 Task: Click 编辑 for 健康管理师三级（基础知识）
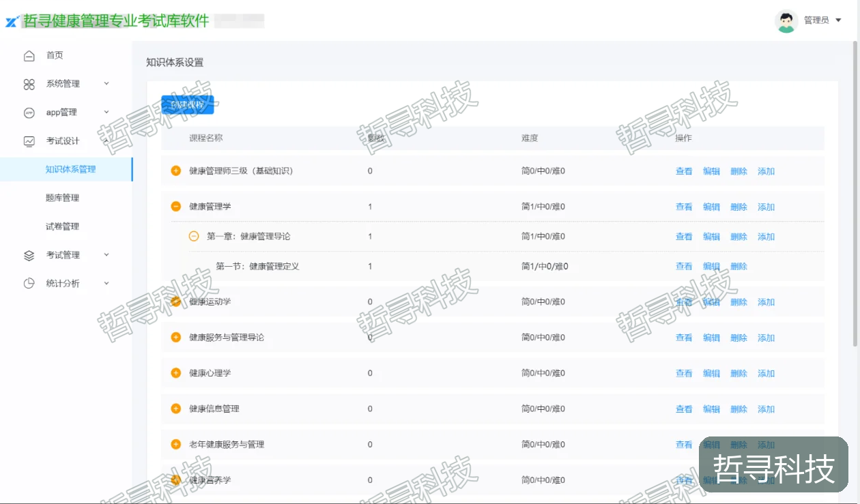pyautogui.click(x=711, y=171)
